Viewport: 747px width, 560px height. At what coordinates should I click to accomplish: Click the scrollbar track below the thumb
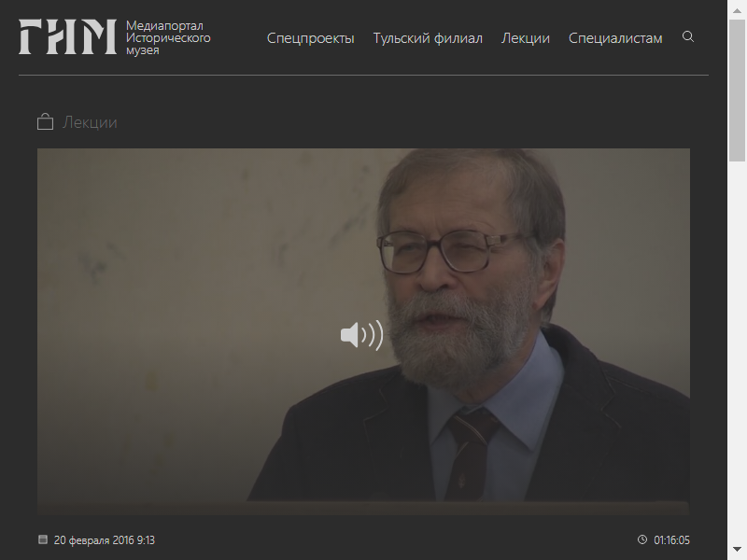(x=737, y=351)
